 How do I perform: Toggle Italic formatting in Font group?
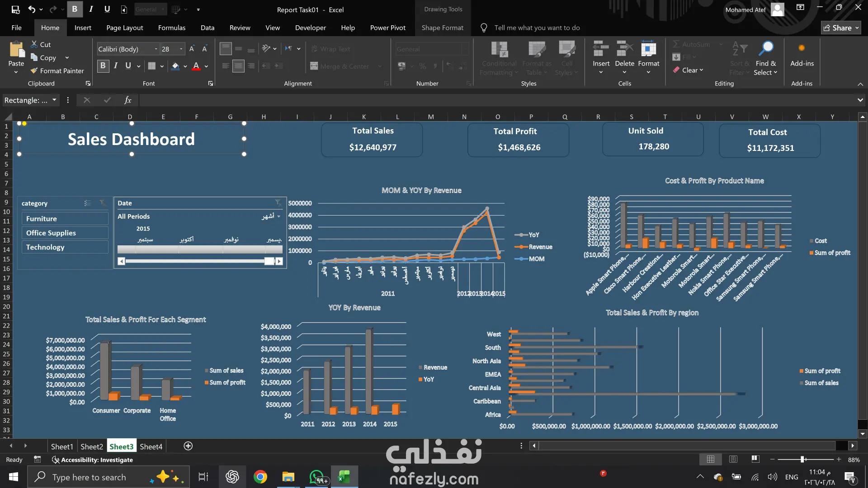pos(116,66)
